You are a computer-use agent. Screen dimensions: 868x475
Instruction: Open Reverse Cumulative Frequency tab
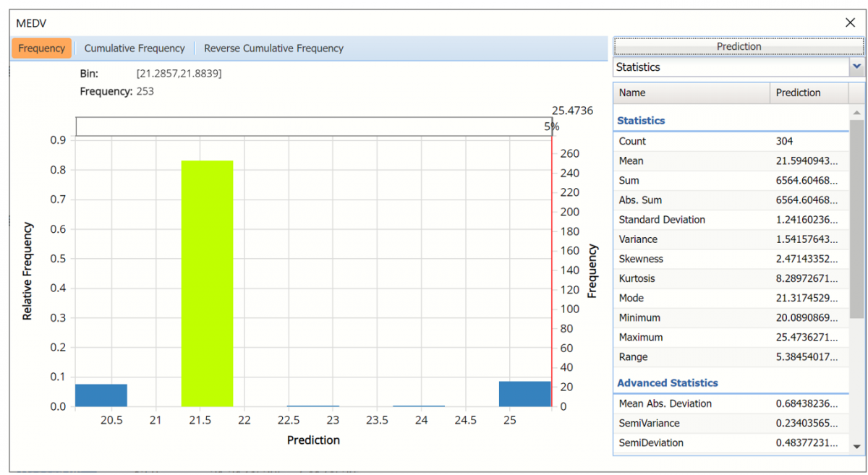point(273,48)
